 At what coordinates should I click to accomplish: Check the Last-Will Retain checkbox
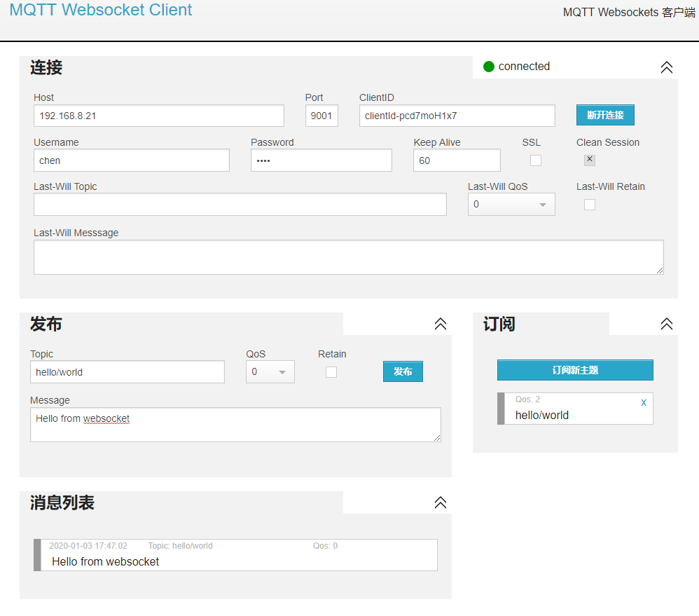589,204
